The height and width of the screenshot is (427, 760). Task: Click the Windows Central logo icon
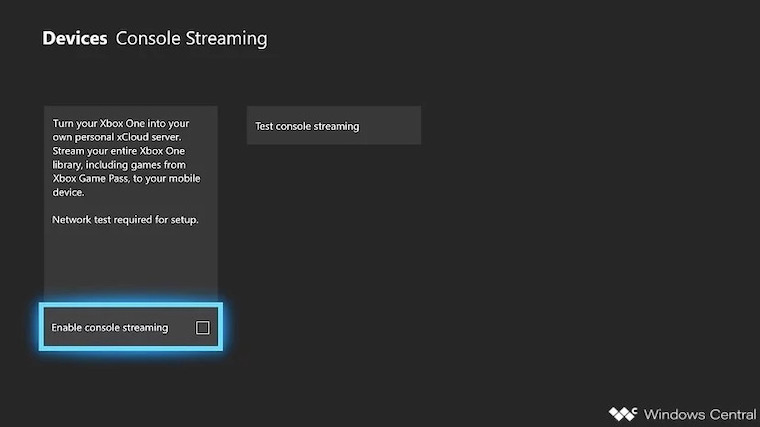coord(622,414)
